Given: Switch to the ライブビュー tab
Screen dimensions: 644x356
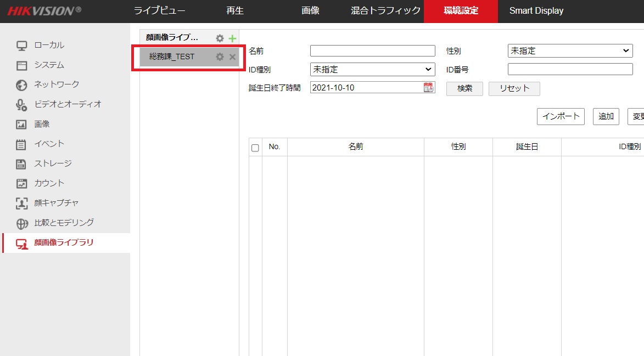Looking at the screenshot, I should click(x=159, y=10).
